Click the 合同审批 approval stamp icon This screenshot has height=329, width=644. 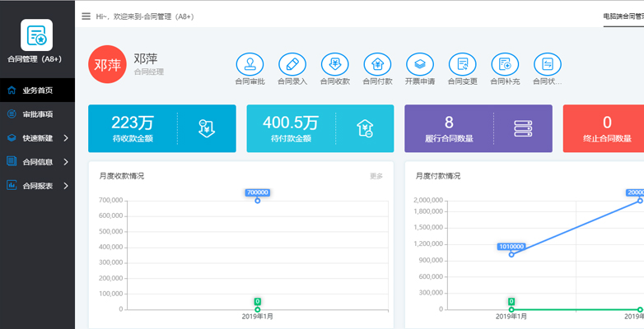coord(250,64)
